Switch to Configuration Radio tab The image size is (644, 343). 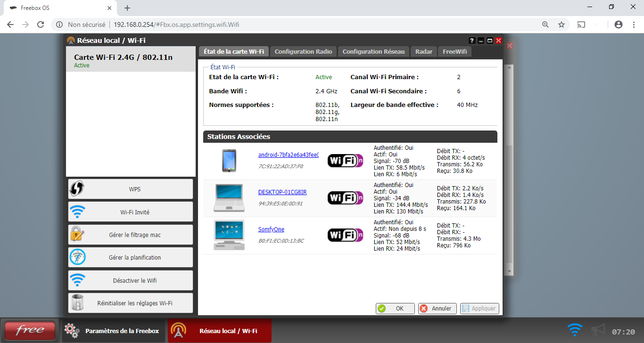303,52
